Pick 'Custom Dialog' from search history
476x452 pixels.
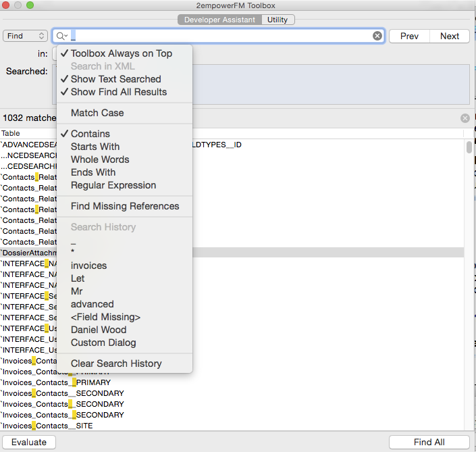[x=124, y=343]
